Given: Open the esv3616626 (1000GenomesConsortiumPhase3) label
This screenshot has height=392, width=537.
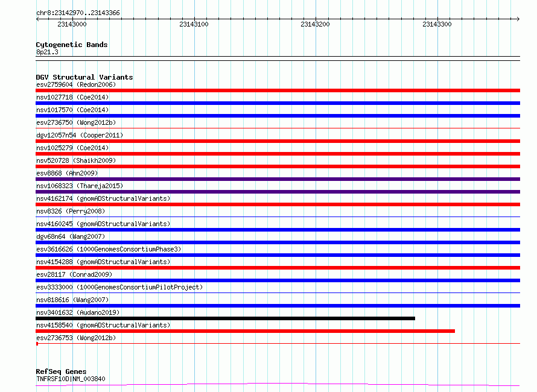Looking at the screenshot, I should [109, 249].
